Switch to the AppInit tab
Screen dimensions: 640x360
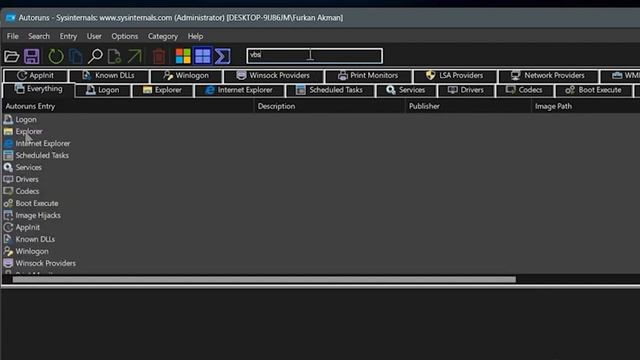pos(36,76)
